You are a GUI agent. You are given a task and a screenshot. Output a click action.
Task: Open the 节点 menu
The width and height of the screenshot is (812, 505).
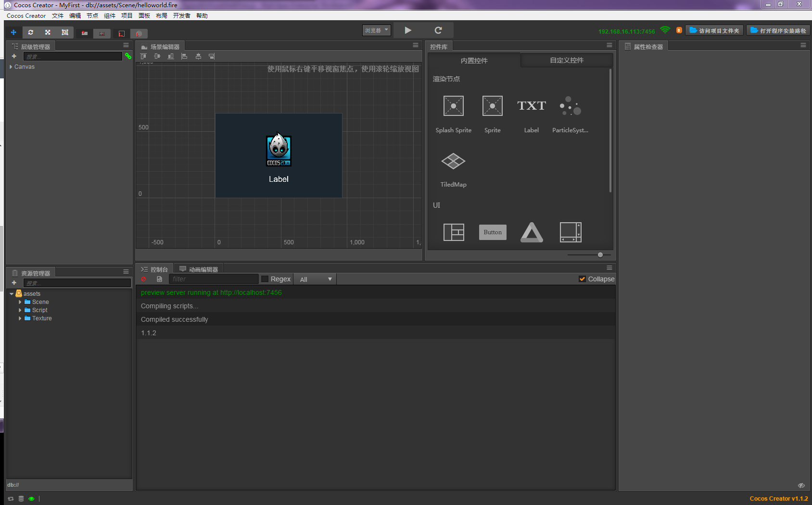coord(92,15)
